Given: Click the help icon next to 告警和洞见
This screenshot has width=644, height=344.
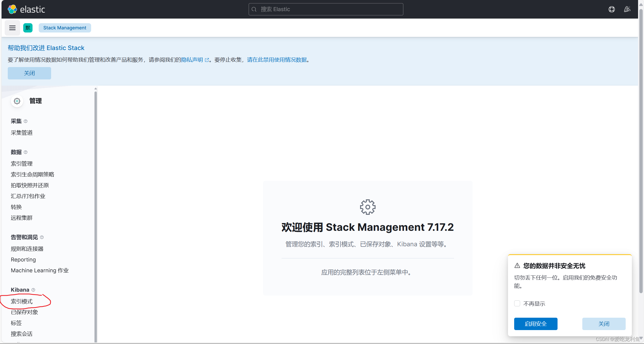Looking at the screenshot, I should 42,237.
